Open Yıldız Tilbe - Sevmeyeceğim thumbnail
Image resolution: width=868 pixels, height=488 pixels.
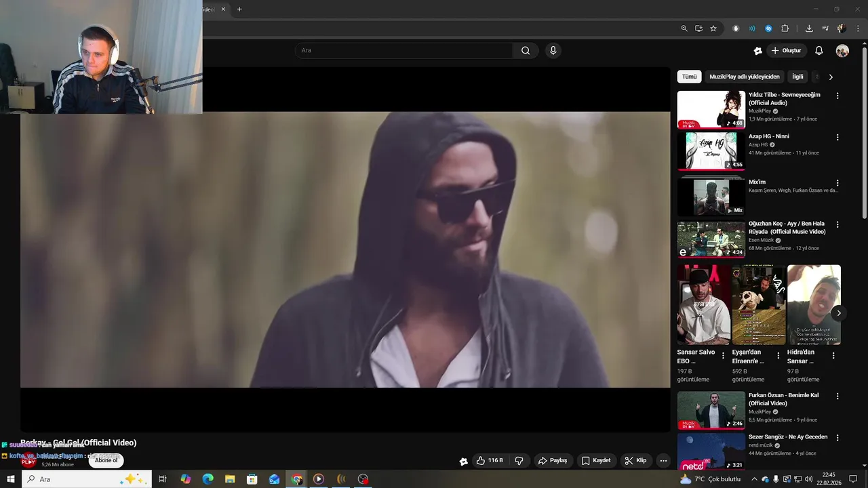coord(711,110)
